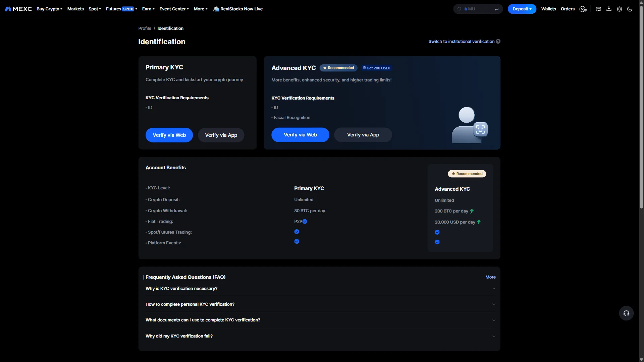The height and width of the screenshot is (362, 644).
Task: Click the Account Benefits Recommended badge
Action: 467,174
